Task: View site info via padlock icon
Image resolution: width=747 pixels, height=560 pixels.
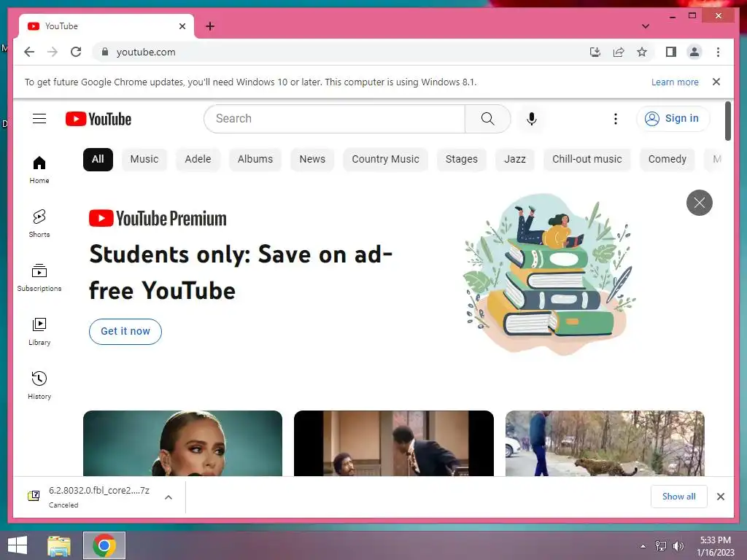Action: coord(105,52)
